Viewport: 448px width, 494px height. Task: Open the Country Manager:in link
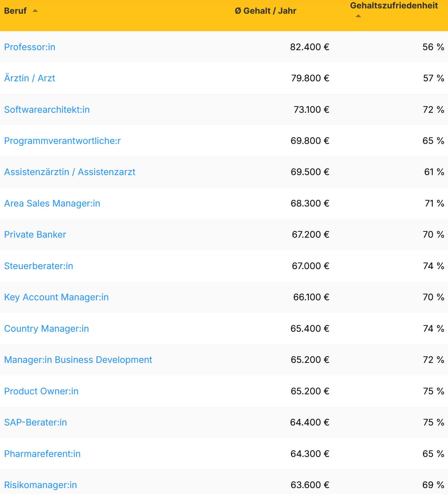click(x=46, y=329)
